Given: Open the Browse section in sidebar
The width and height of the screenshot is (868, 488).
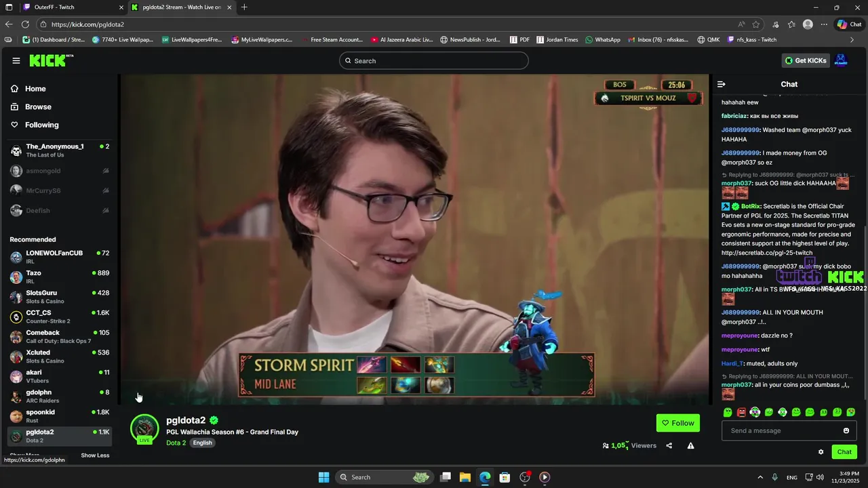Looking at the screenshot, I should (x=38, y=107).
